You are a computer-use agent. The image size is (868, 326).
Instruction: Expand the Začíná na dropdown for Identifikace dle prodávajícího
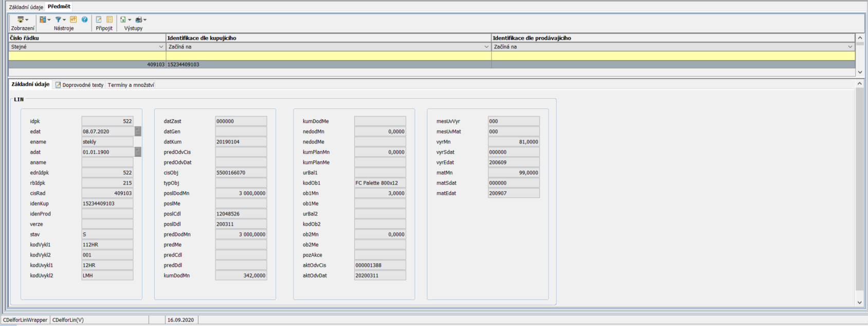click(850, 47)
